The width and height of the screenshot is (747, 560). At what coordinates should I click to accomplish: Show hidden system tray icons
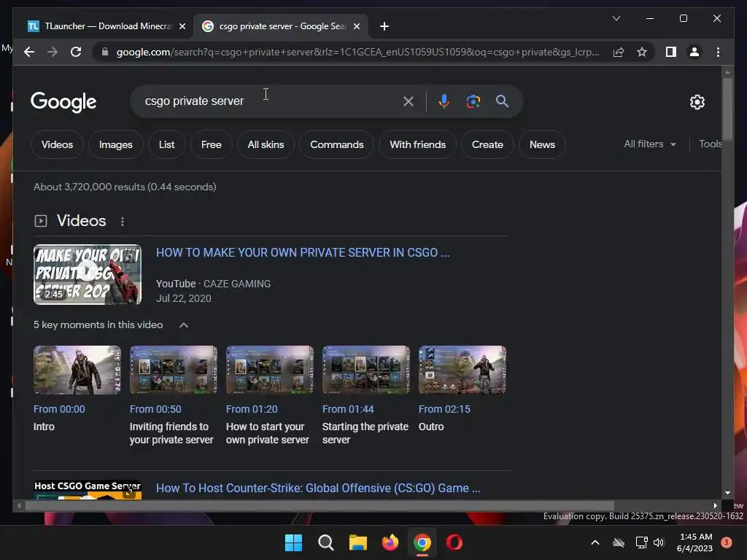click(595, 542)
